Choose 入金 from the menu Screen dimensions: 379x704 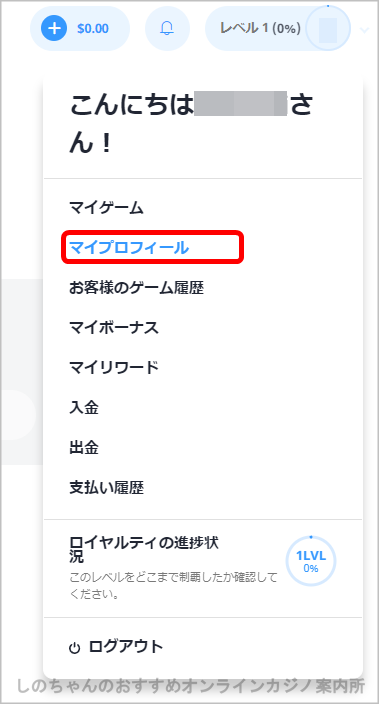tap(84, 408)
